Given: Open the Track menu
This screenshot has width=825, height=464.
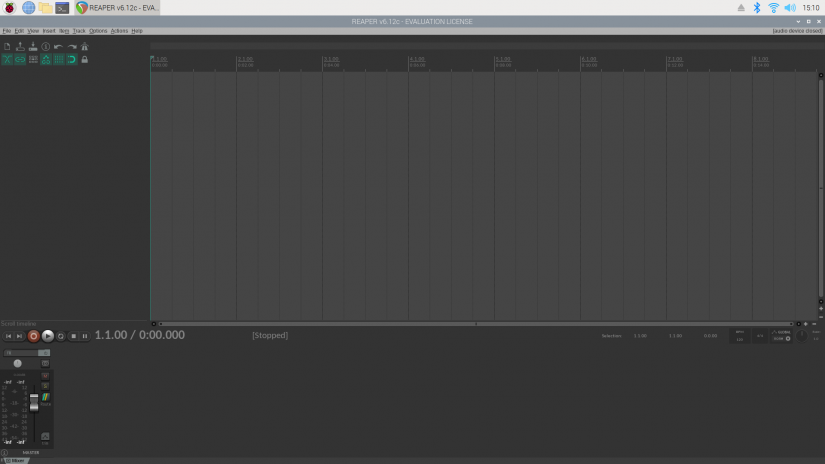Looking at the screenshot, I should tap(79, 31).
